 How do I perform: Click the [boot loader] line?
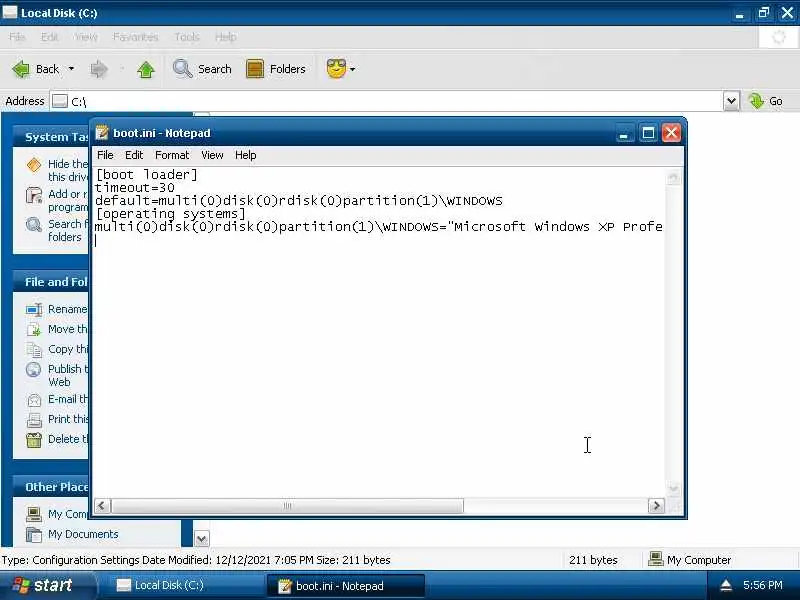pos(146,175)
